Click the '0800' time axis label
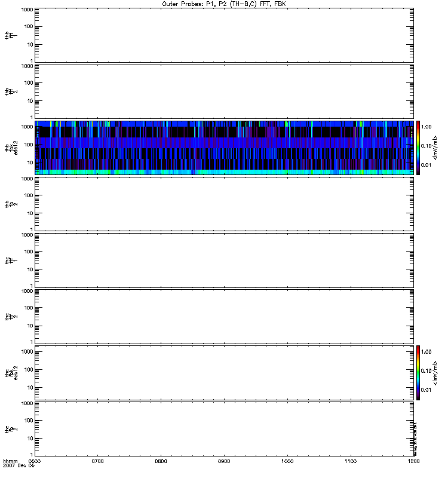 point(161,461)
